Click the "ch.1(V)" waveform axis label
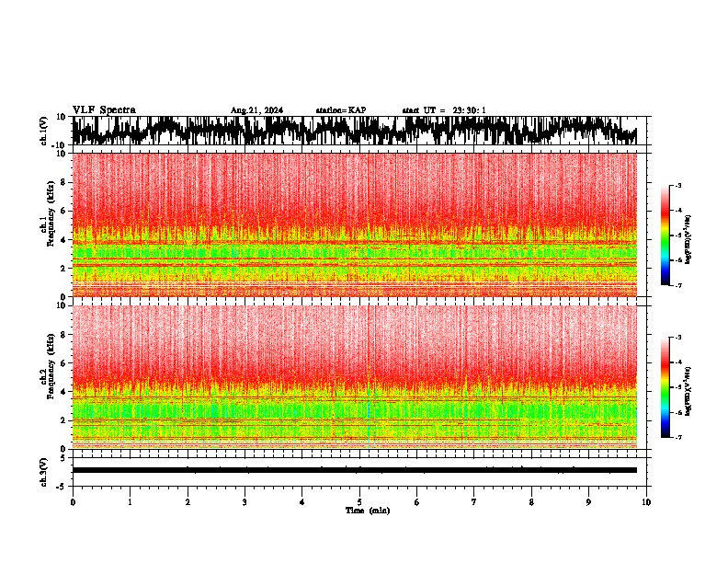 [x=44, y=131]
